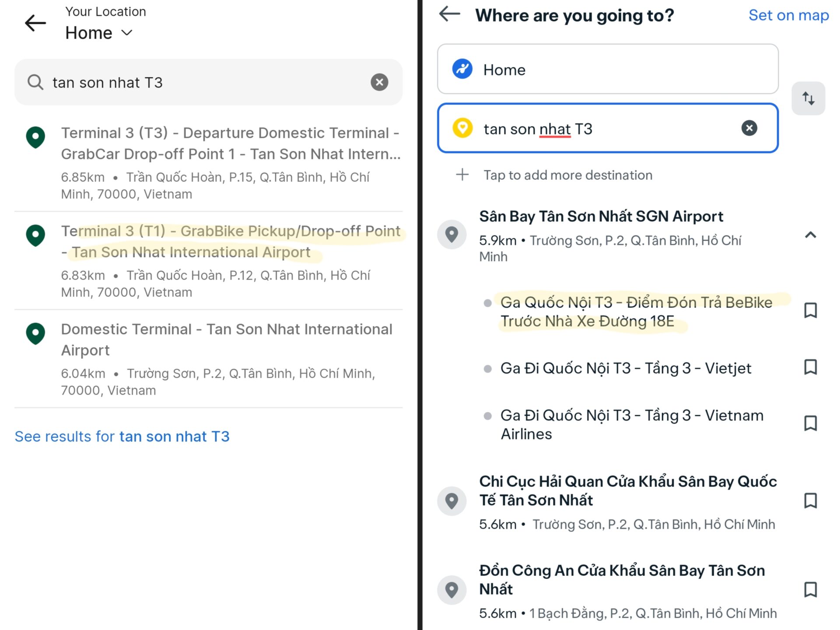
Task: Bookmark the Vietnam Airlines terminal entry
Action: pyautogui.click(x=810, y=423)
